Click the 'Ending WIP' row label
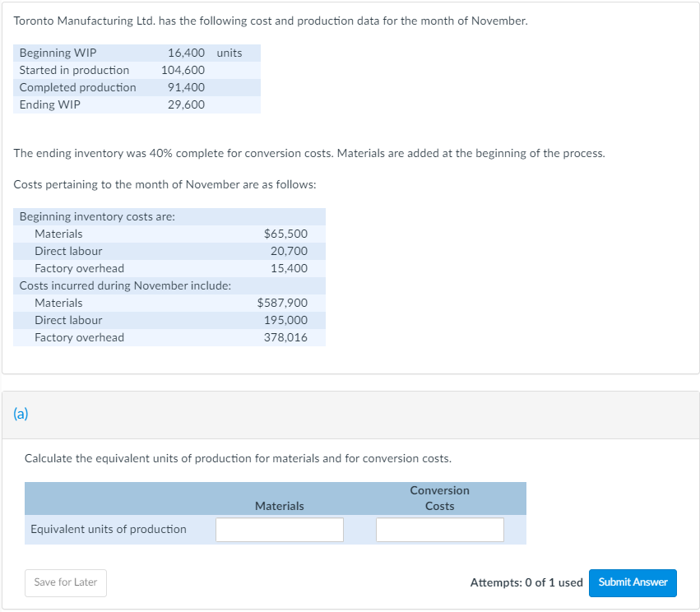 click(50, 104)
